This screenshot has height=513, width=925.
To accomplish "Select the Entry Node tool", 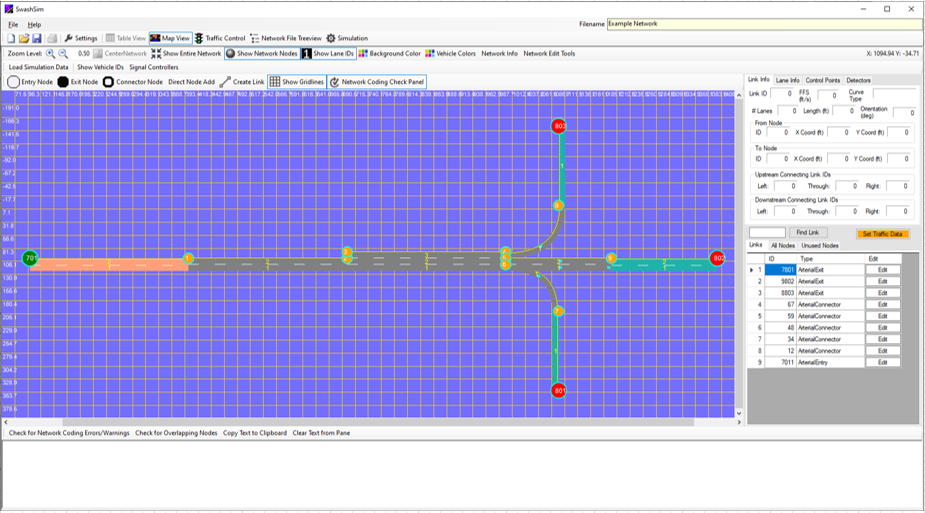I will pyautogui.click(x=30, y=82).
